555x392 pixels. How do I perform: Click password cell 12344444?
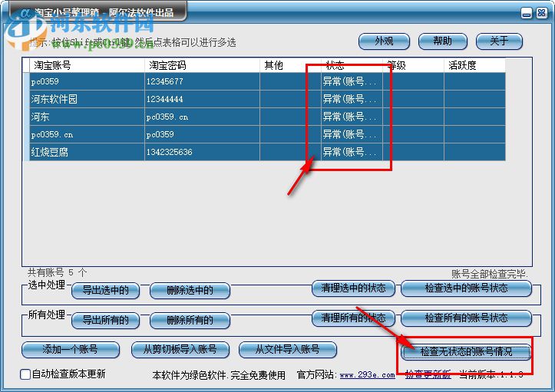click(202, 100)
